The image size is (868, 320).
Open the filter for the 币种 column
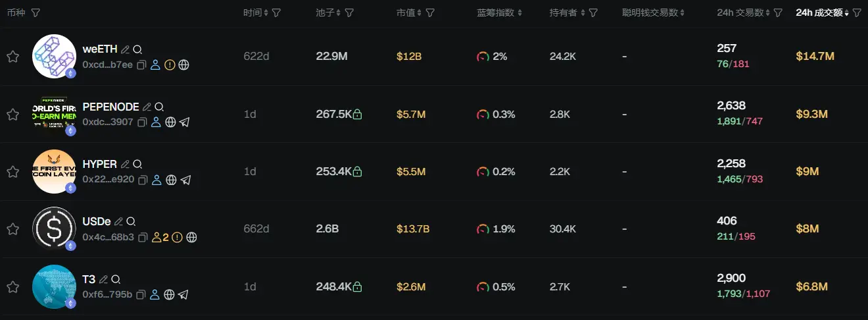point(36,13)
